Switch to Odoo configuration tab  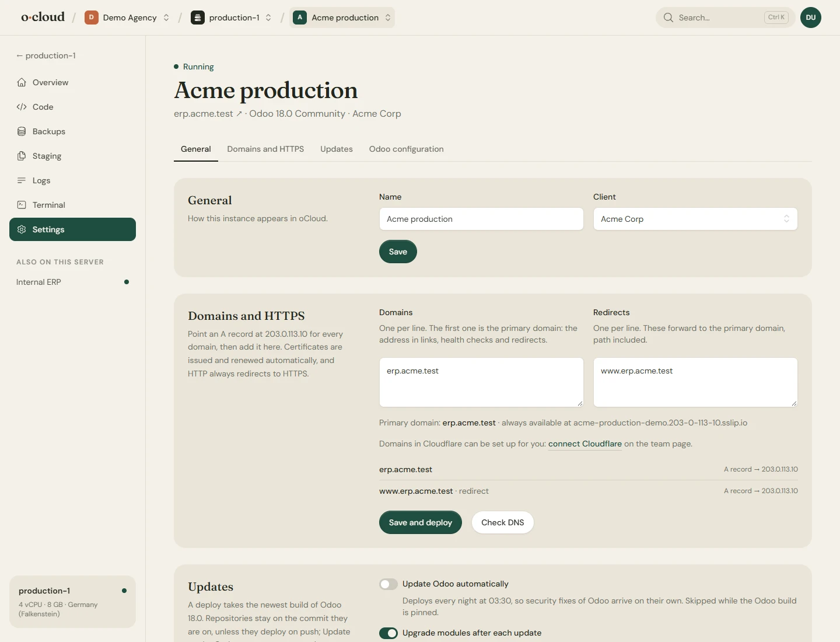coord(407,149)
